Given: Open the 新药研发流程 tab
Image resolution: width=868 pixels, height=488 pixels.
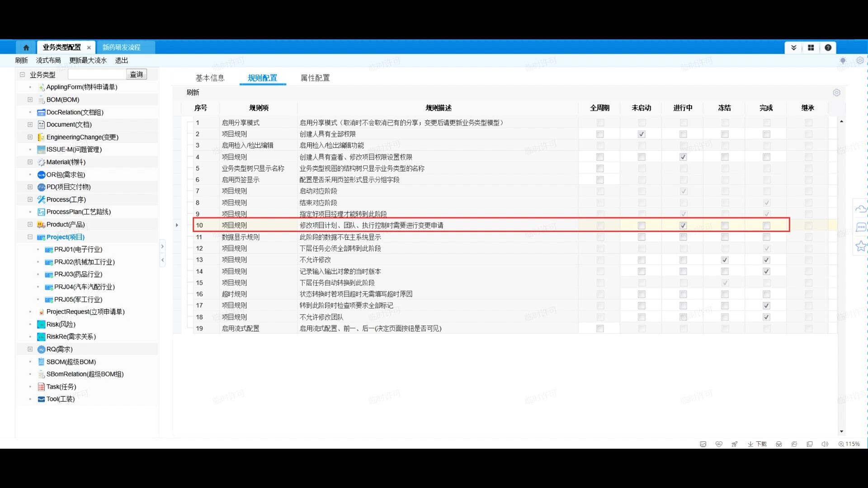Looking at the screenshot, I should point(122,47).
